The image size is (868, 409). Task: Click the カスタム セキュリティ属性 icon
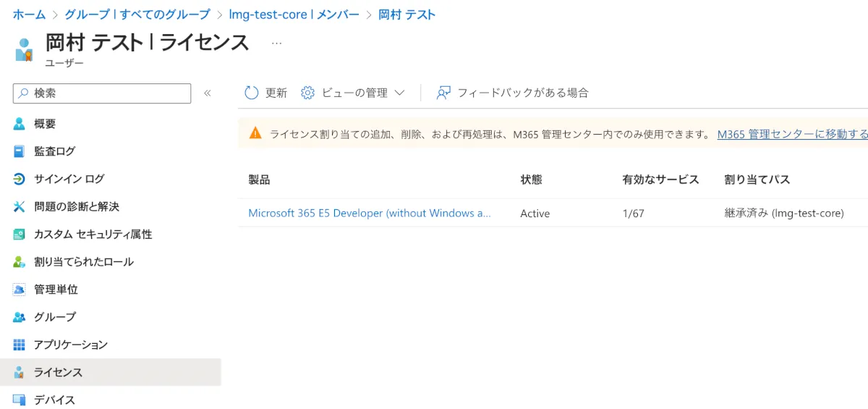(x=20, y=235)
